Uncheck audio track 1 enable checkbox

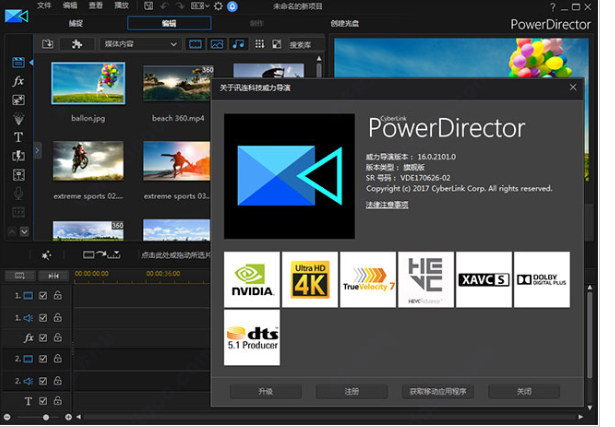click(x=43, y=318)
